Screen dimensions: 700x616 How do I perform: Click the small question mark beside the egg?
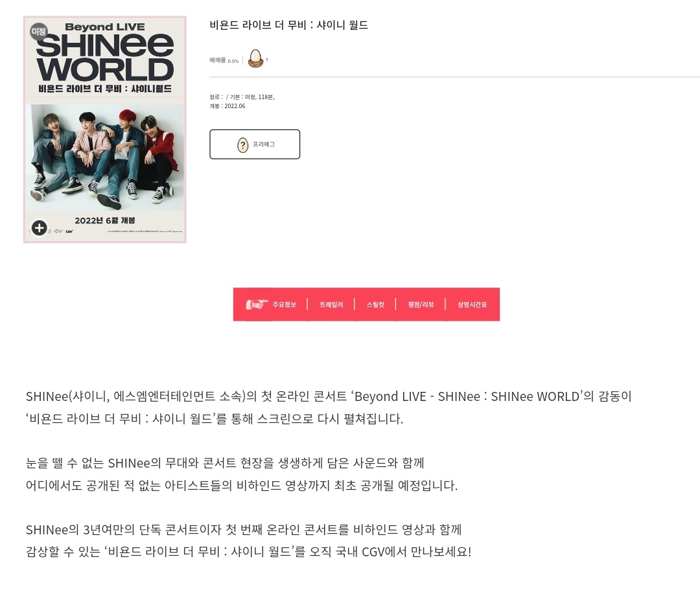click(x=267, y=60)
